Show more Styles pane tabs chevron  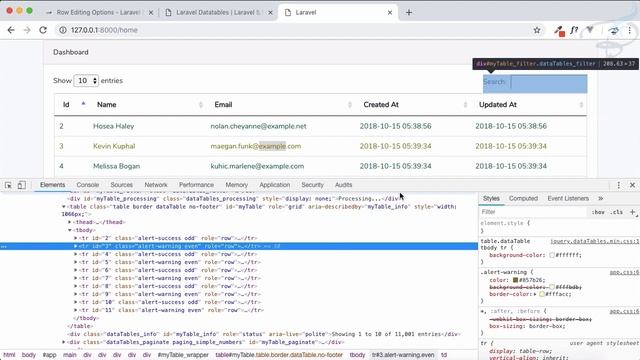click(x=600, y=198)
